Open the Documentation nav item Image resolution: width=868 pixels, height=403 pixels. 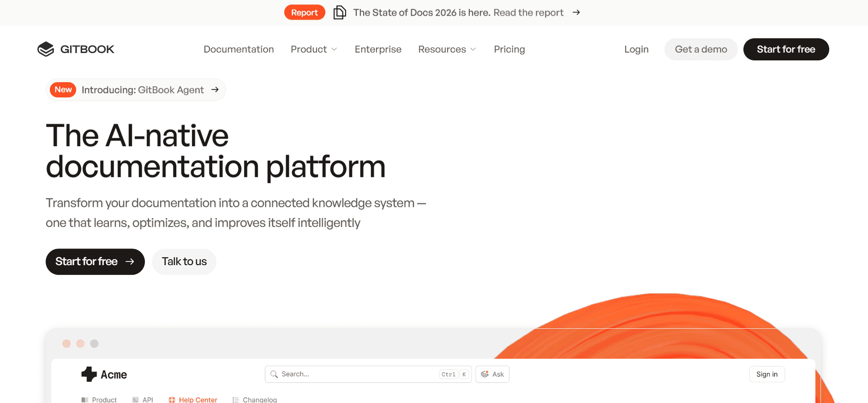point(239,49)
